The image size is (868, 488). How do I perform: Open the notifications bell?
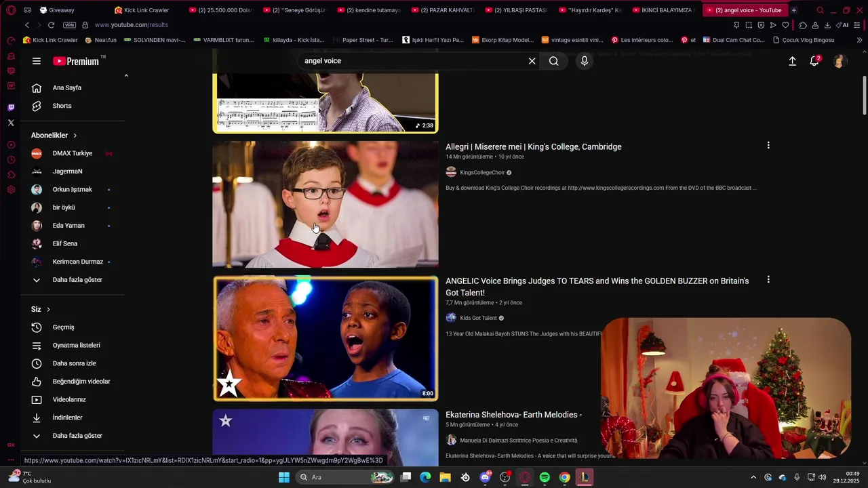point(814,61)
